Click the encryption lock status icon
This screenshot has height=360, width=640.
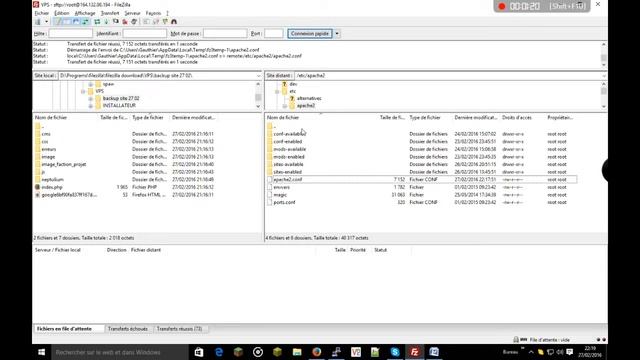[x=516, y=340]
